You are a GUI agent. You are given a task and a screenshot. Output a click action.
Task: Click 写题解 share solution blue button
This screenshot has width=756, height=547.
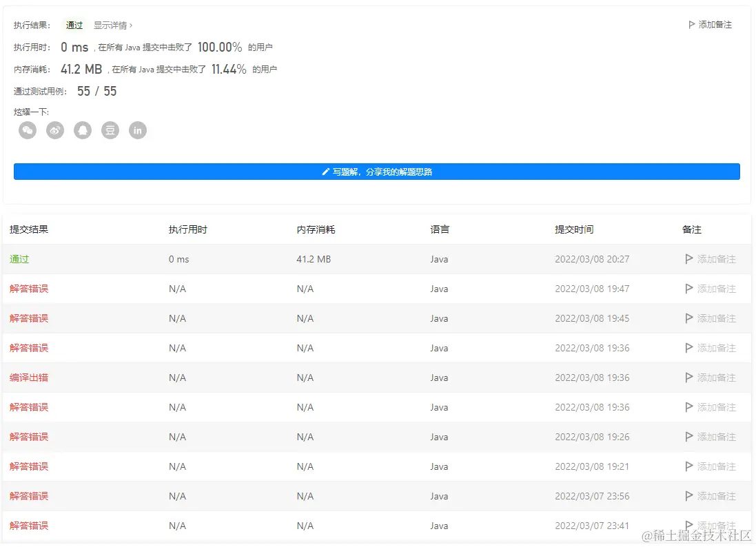pos(376,172)
